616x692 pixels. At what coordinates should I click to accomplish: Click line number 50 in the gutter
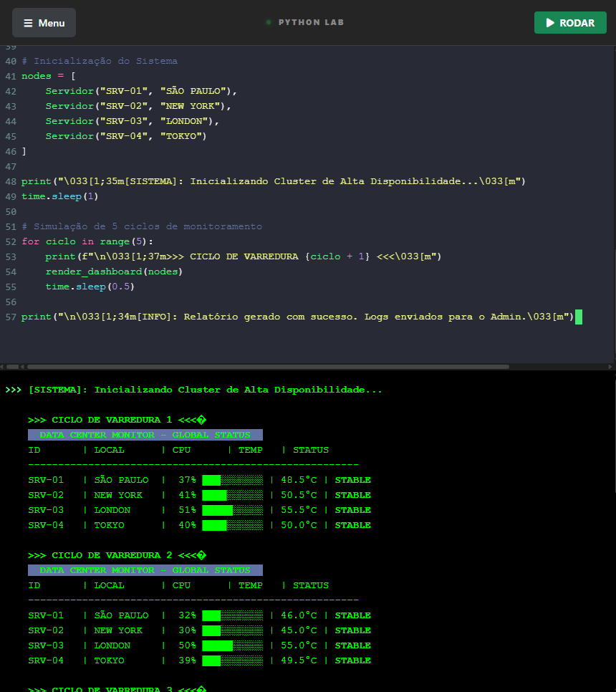click(11, 211)
